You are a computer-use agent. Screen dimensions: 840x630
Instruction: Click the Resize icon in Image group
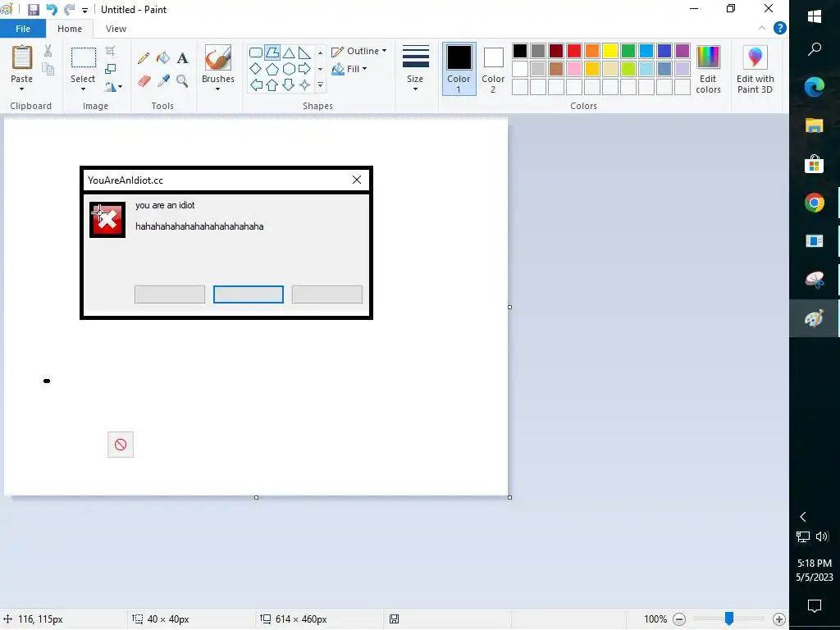(x=111, y=69)
